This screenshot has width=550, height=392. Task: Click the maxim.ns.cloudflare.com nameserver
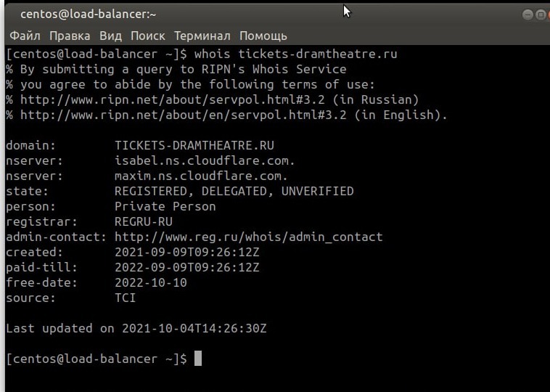coord(201,176)
